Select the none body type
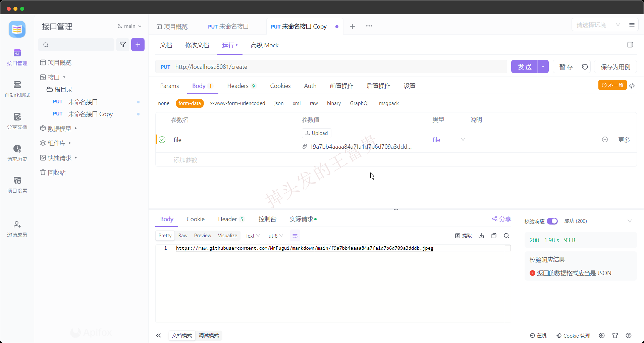This screenshot has height=343, width=644. pos(164,103)
